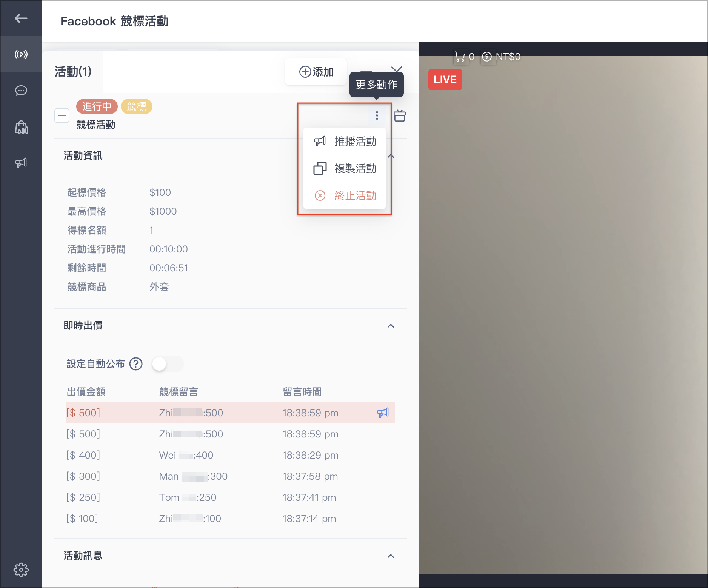Click the 競標商品 value 外套

coord(159,287)
